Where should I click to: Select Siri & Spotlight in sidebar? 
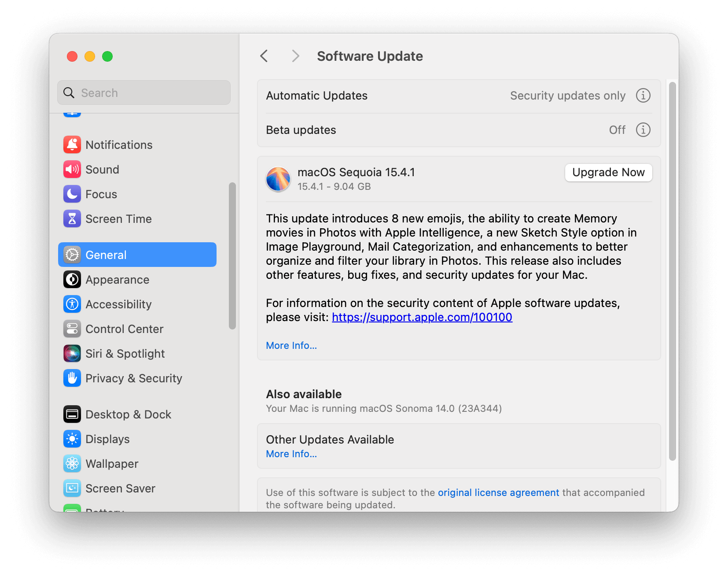[x=137, y=353]
